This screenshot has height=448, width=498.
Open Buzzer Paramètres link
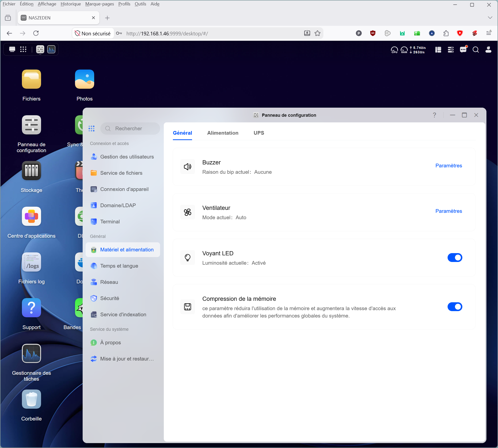pos(449,166)
